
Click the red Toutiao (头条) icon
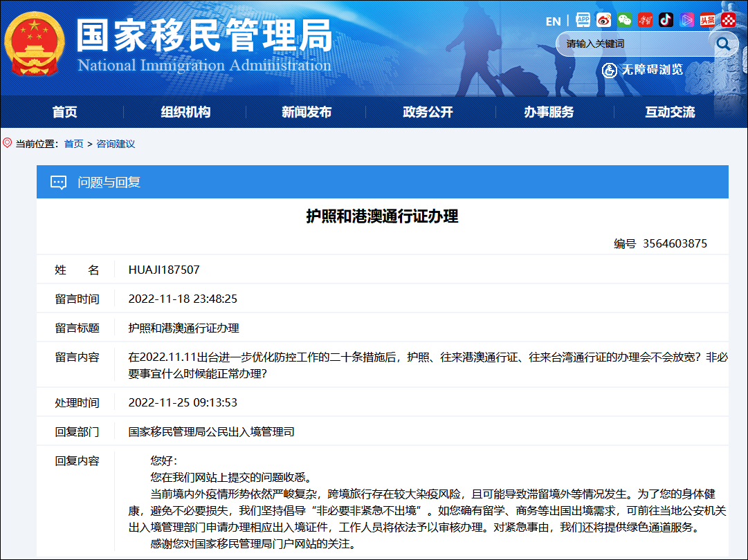click(707, 20)
